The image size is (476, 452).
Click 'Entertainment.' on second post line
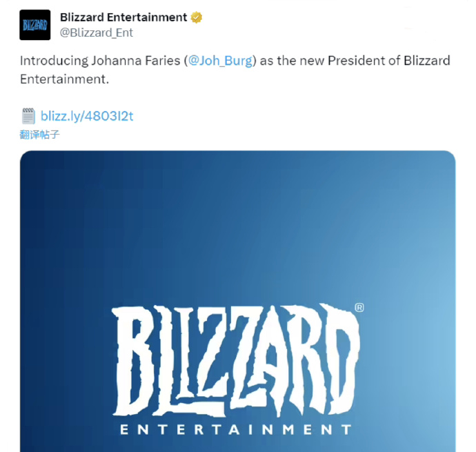pyautogui.click(x=64, y=79)
